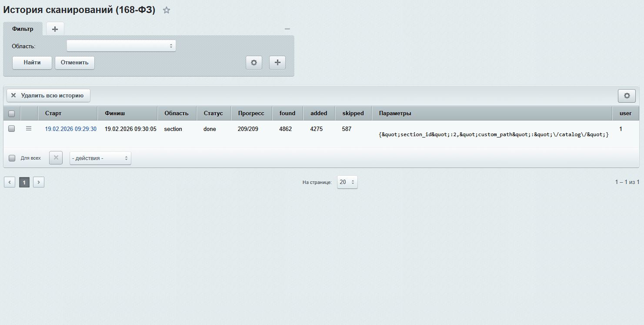Add page to favorites with star icon
The width and height of the screenshot is (644, 325).
166,10
